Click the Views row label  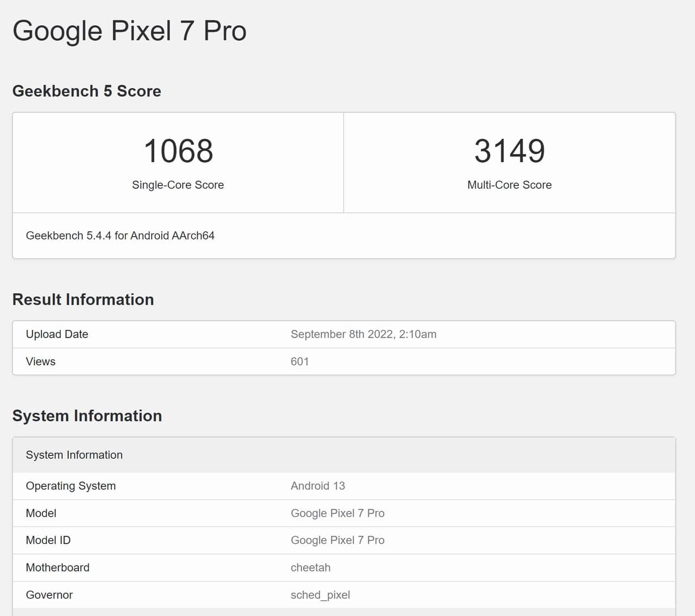point(40,361)
